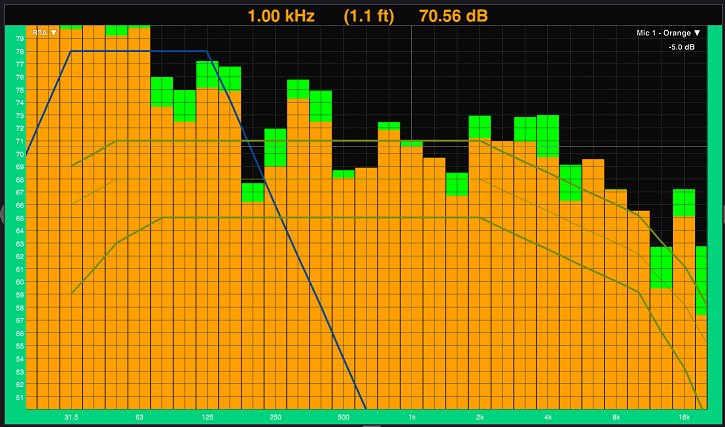Select the 2k frequency axis label
This screenshot has width=725, height=427.
pyautogui.click(x=480, y=417)
